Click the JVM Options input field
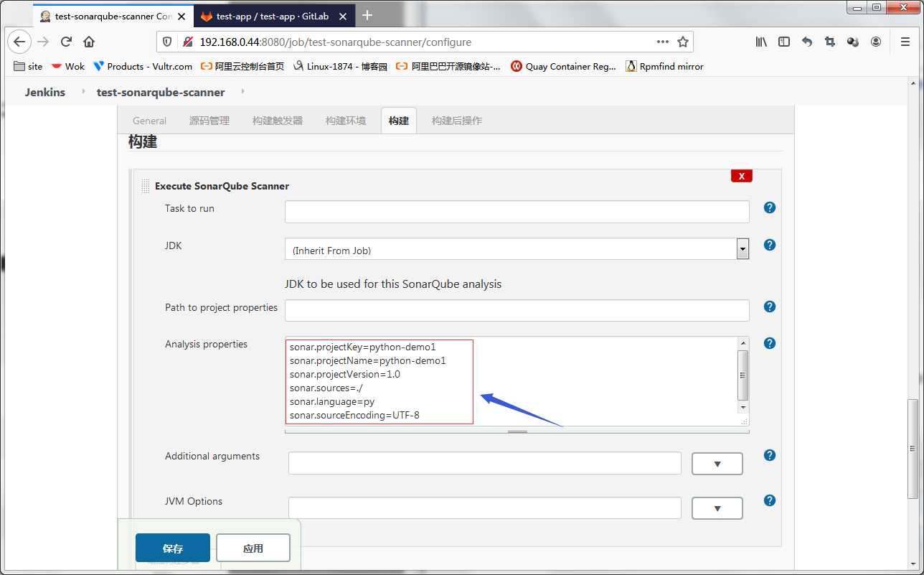 coord(485,508)
